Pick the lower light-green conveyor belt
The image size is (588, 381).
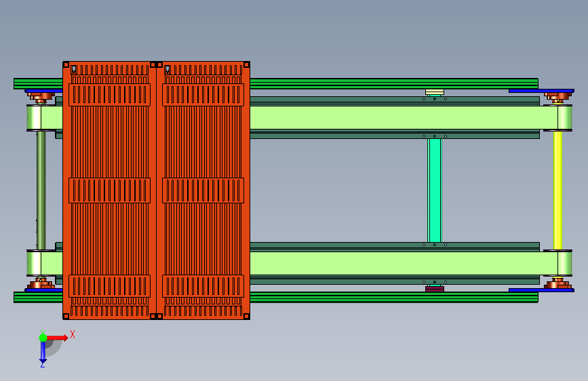tap(404, 263)
